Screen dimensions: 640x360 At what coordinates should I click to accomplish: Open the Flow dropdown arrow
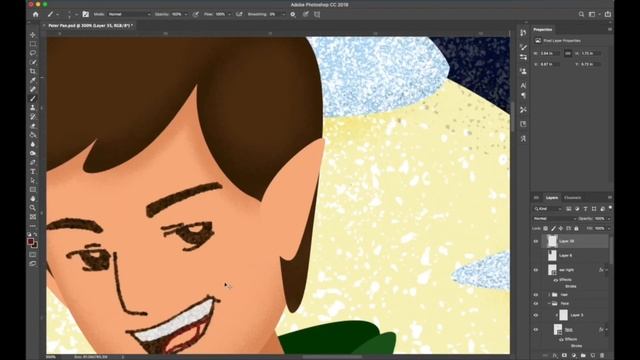[229, 14]
